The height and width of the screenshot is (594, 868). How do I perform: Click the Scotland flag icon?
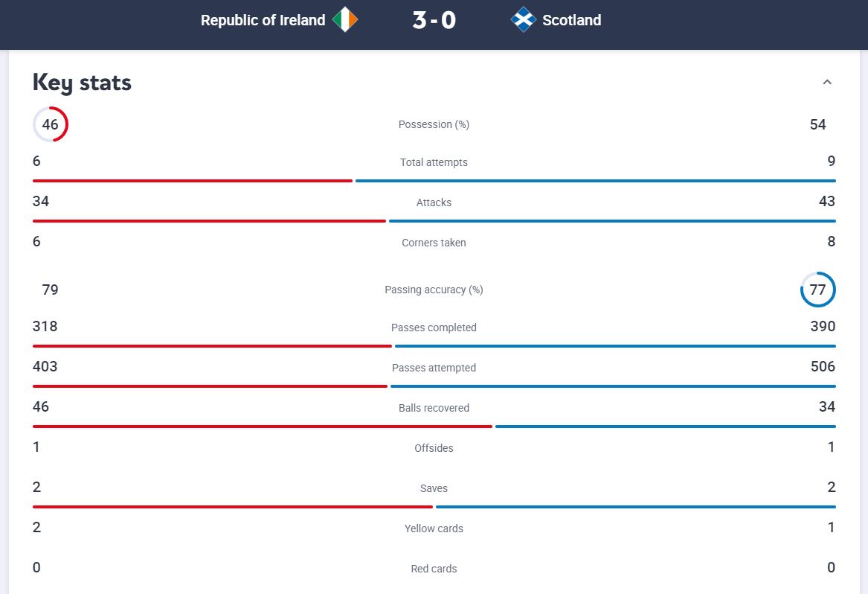click(524, 20)
